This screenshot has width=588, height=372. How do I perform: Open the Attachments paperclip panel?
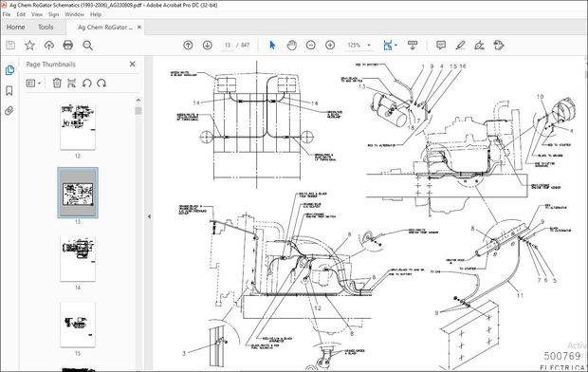coord(9,111)
